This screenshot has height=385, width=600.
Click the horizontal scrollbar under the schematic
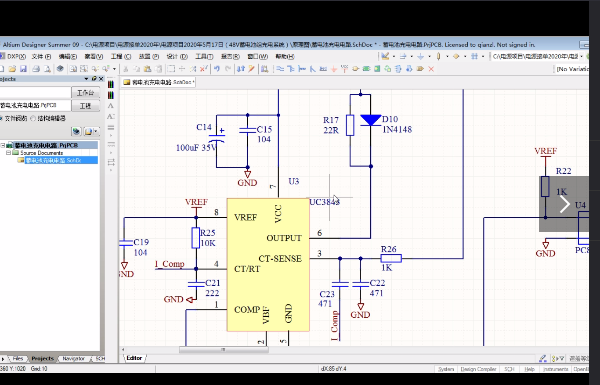223,349
